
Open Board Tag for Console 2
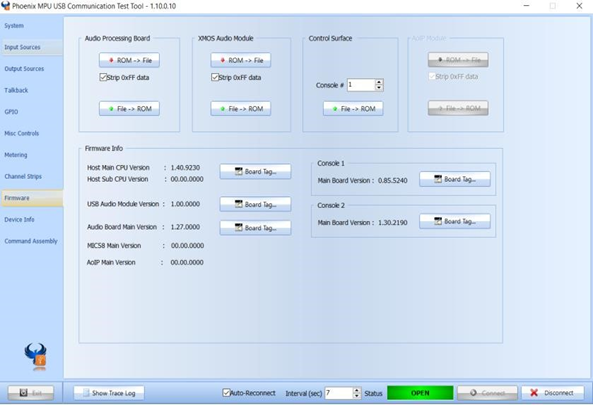coord(455,221)
